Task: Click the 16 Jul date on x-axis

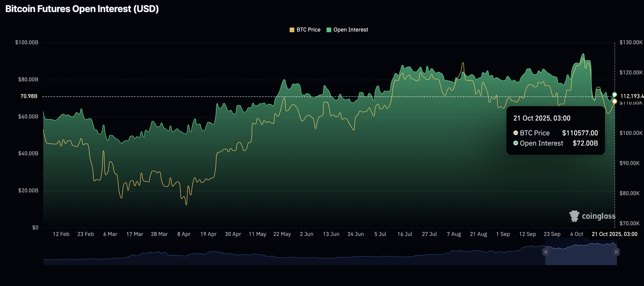Action: (405, 234)
